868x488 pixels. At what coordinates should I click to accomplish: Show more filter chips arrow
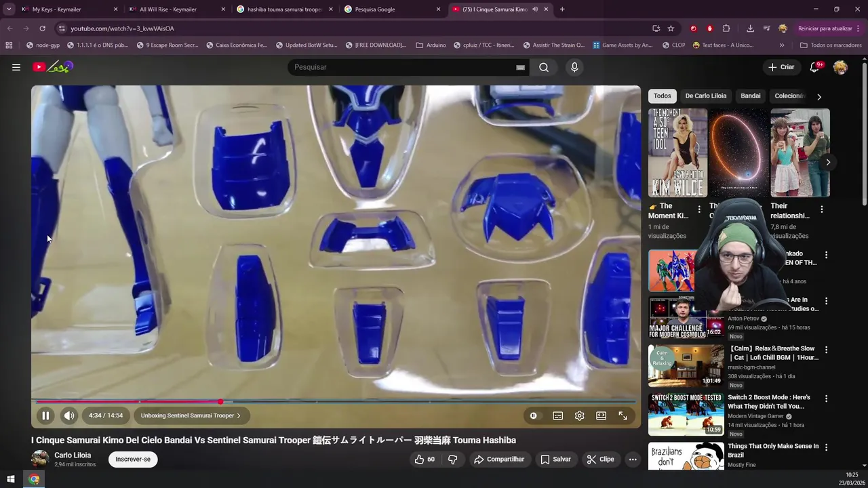click(819, 96)
